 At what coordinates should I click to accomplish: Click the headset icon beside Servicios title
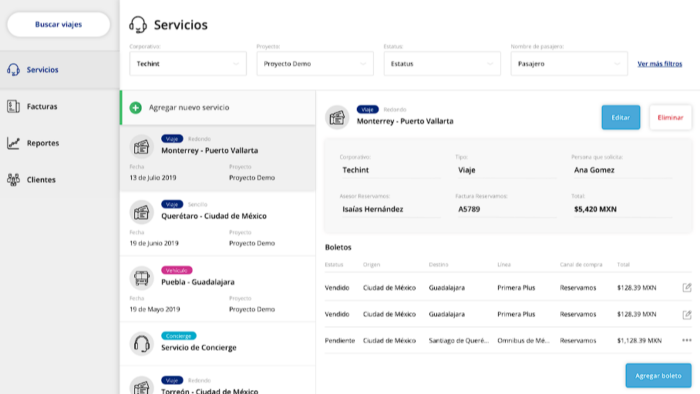click(x=138, y=25)
